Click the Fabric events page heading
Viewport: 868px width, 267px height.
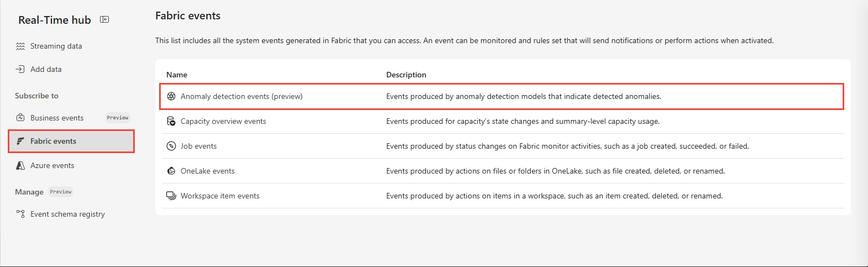point(188,15)
